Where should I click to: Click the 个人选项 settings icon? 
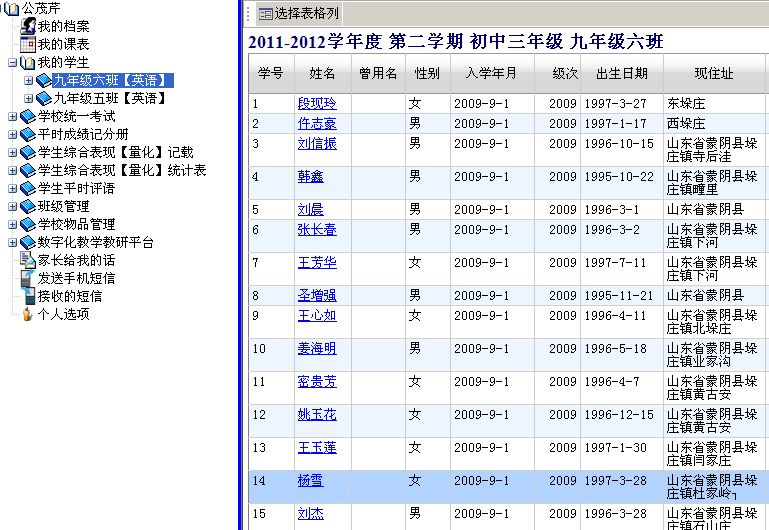tap(28, 314)
